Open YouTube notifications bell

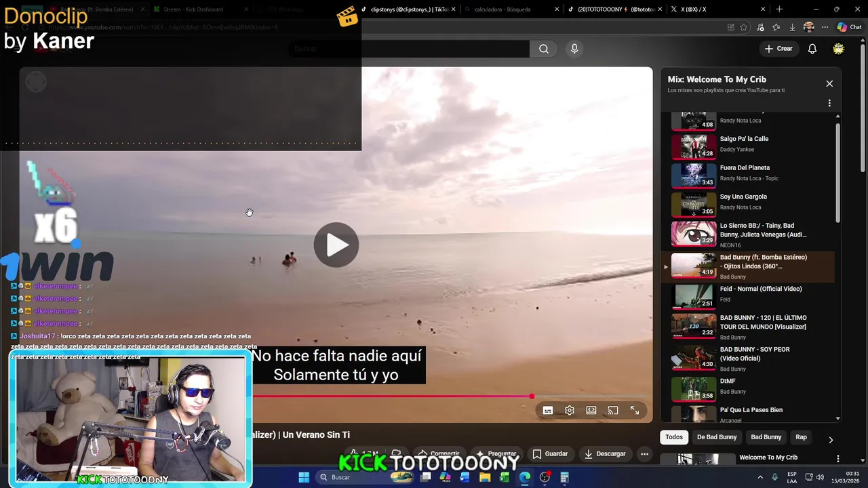pyautogui.click(x=812, y=49)
